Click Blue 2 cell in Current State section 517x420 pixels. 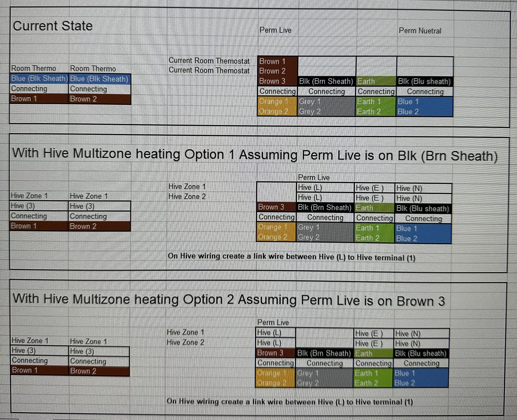pyautogui.click(x=408, y=112)
